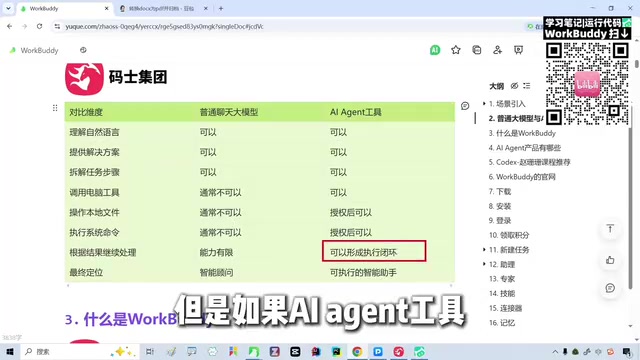
Task: Open a new browser tab
Action: (221, 8)
